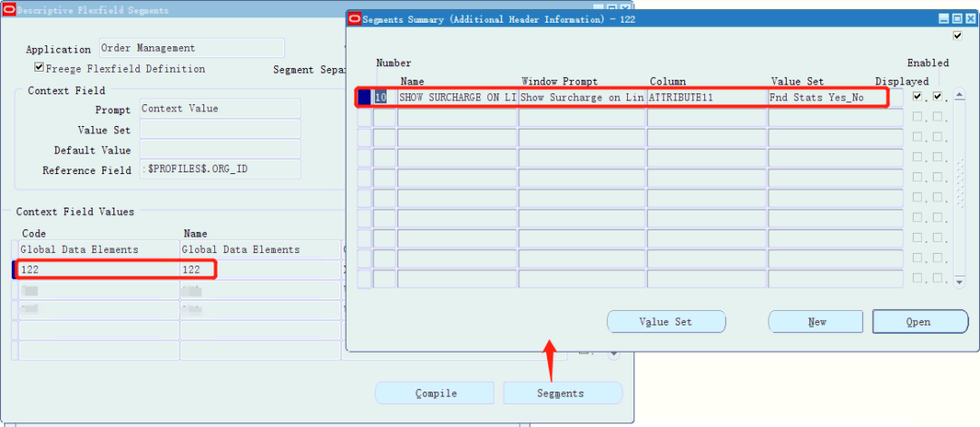Click the Open button

(x=920, y=322)
